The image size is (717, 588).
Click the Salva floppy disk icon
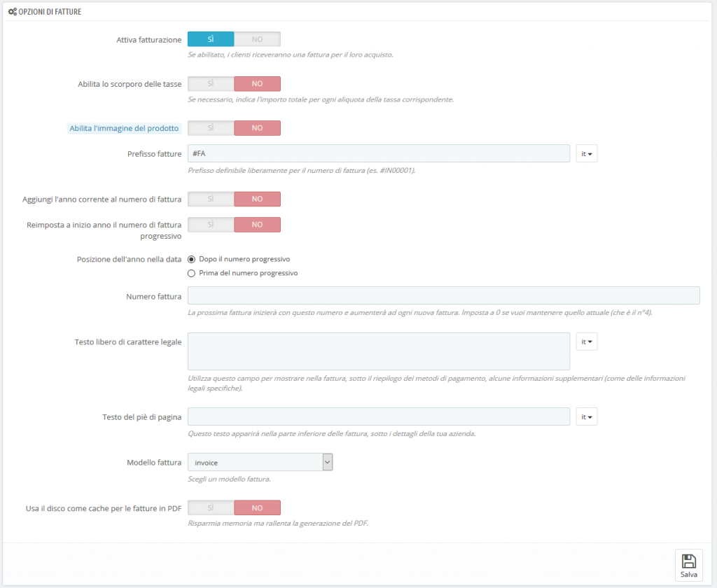(x=688, y=561)
